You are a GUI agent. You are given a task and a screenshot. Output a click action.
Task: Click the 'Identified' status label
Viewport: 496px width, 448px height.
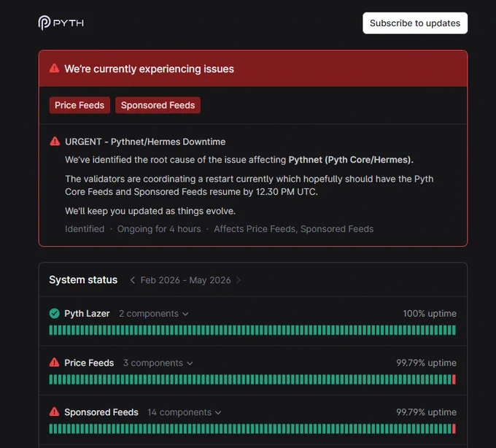[x=85, y=229]
